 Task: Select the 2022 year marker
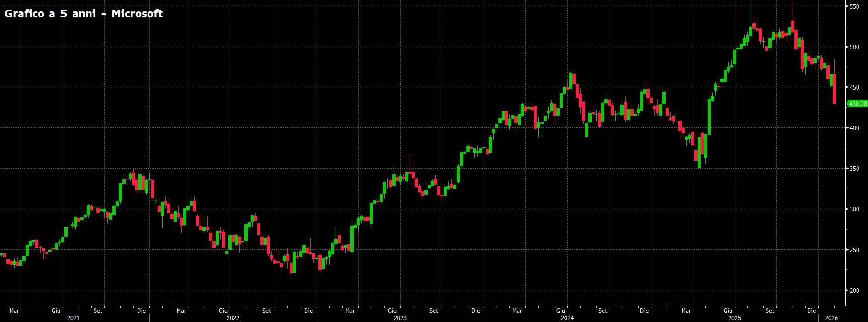[233, 318]
